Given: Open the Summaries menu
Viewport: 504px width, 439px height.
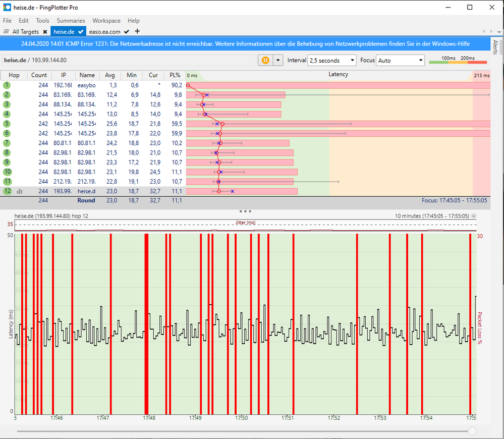Looking at the screenshot, I should click(x=71, y=21).
